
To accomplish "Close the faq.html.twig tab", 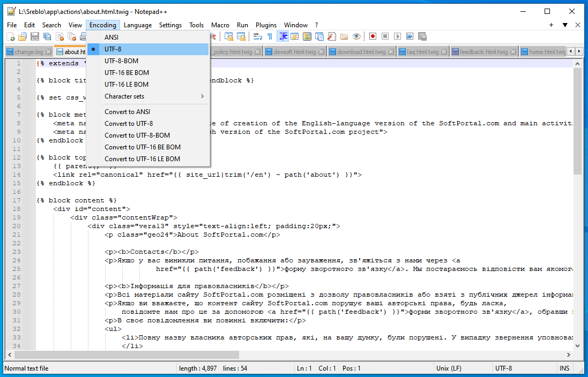I will click(444, 52).
